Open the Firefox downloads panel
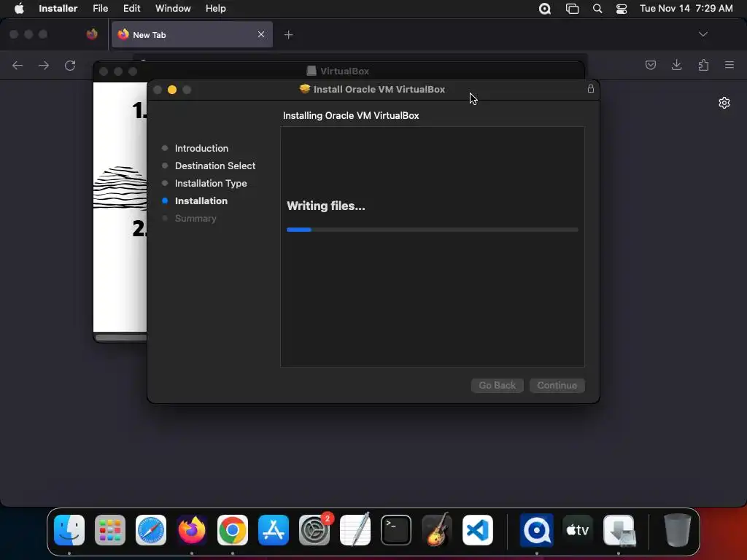747x560 pixels. (x=676, y=65)
